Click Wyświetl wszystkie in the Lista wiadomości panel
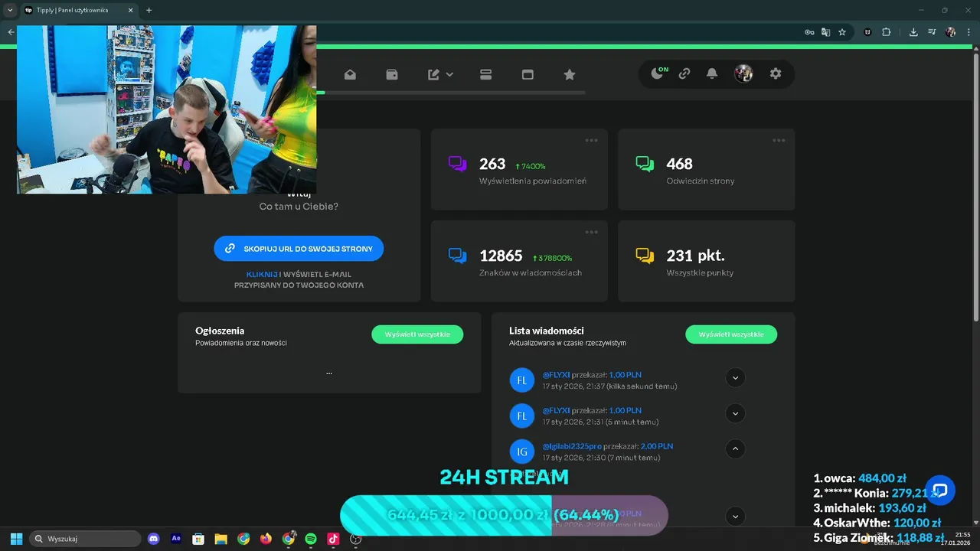The width and height of the screenshot is (980, 551). click(x=731, y=334)
